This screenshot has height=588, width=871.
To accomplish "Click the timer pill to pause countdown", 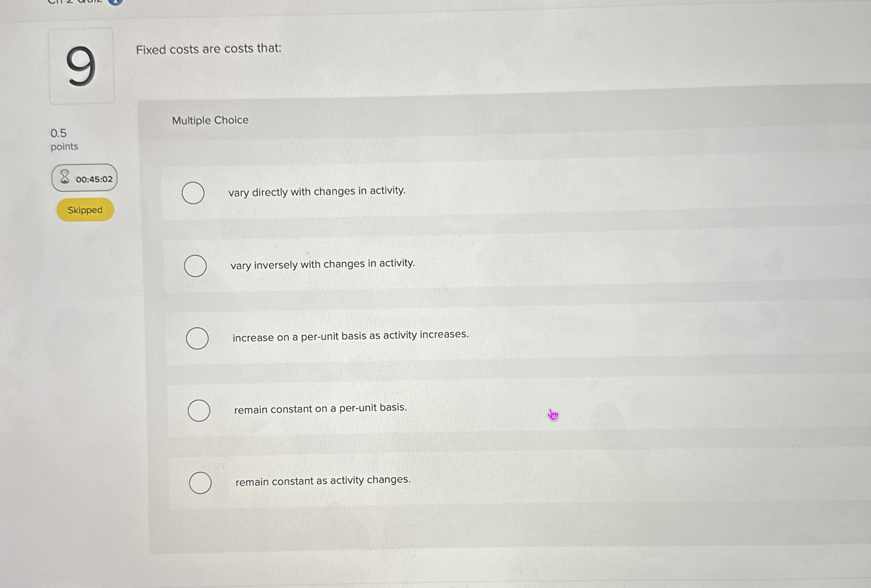I will click(84, 179).
